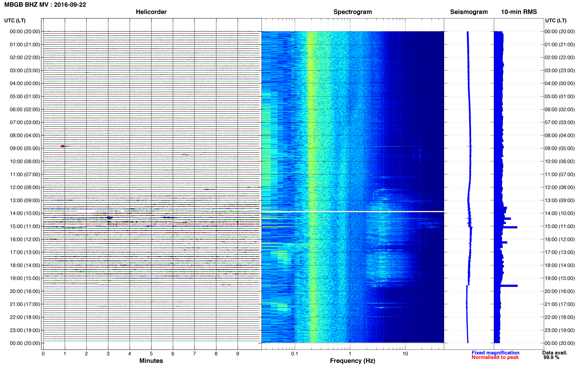The width and height of the screenshot is (588, 368).
Task: Select the 10-min RMS panel heading
Action: click(x=519, y=12)
